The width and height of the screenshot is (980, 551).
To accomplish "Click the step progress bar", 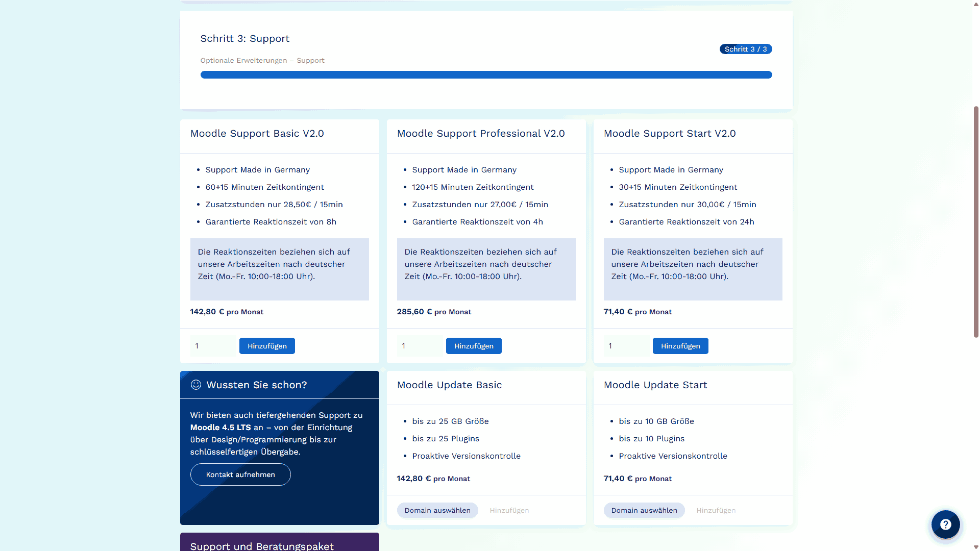I will tap(486, 75).
